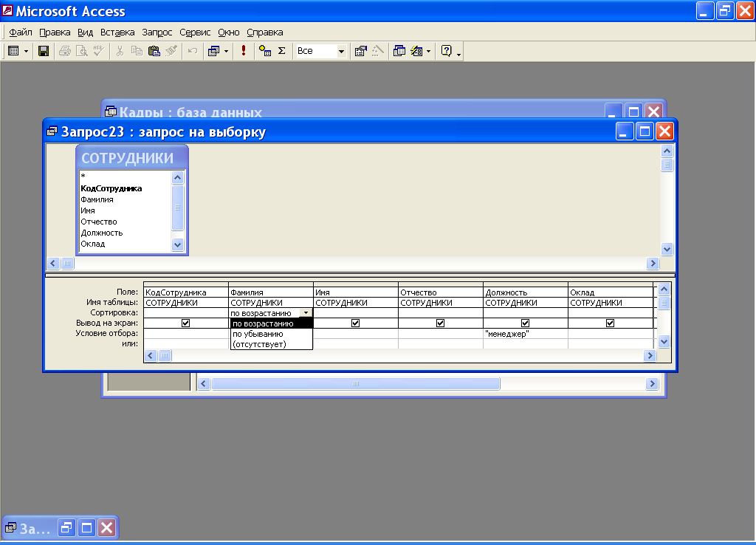Open the New Object dropdown arrow
Screen dimensions: 756x545
pos(429,51)
